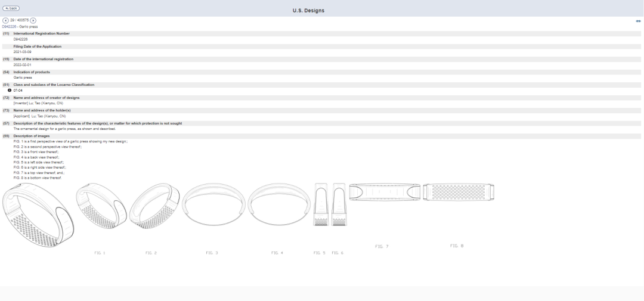Select 'FIG. 7 is a top view' line
Image resolution: width=644 pixels, height=301 pixels.
(39, 173)
